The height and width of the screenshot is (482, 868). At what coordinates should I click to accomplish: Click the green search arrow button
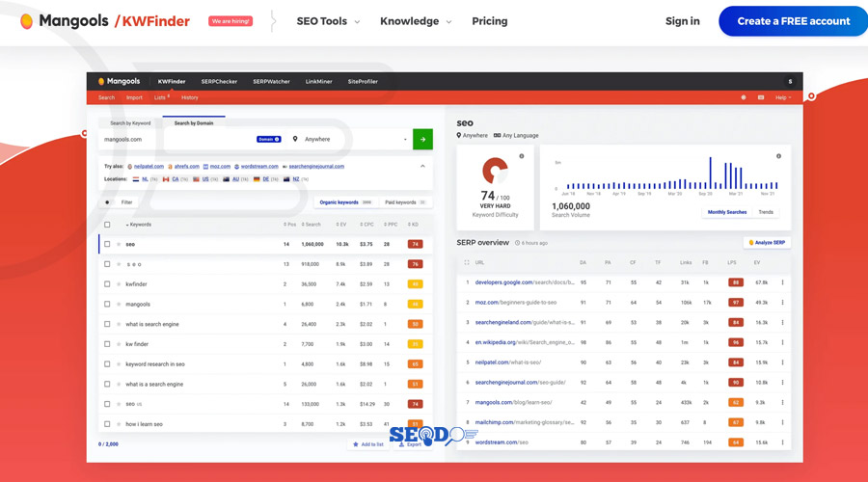pos(422,140)
